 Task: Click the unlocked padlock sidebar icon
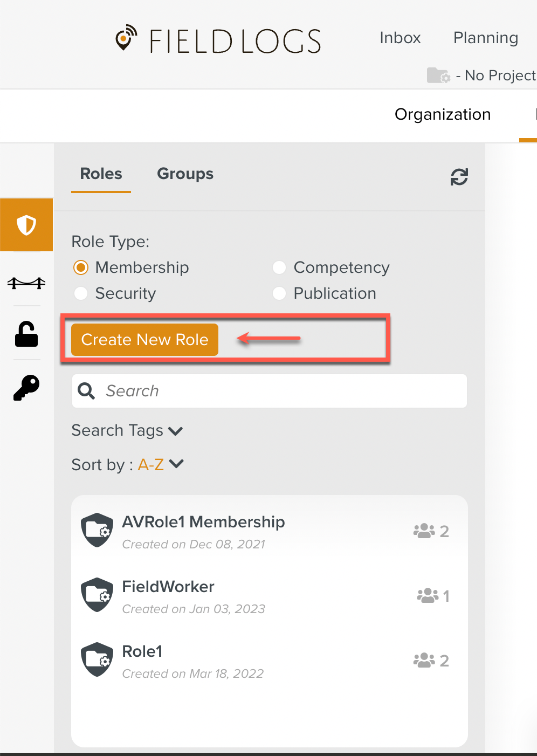pos(26,334)
